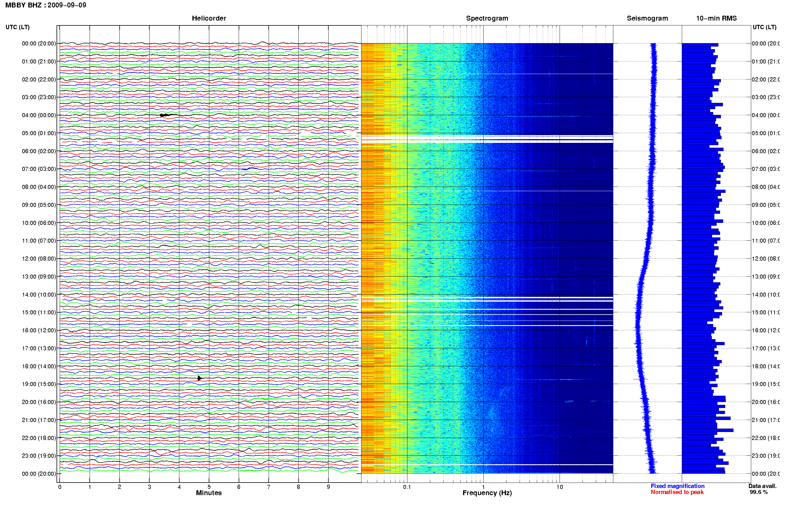
Task: Click the left 17:00 (13:00) time label
Action: (39, 348)
